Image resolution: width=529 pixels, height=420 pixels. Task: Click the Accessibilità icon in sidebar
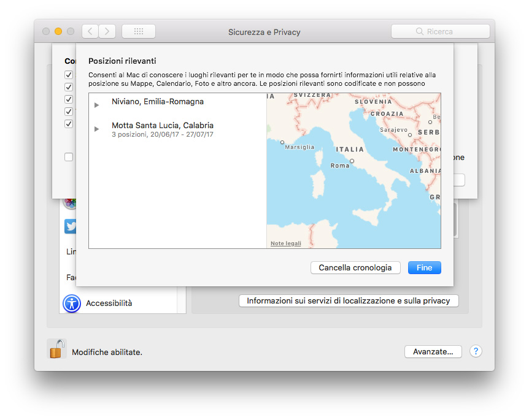tap(72, 304)
